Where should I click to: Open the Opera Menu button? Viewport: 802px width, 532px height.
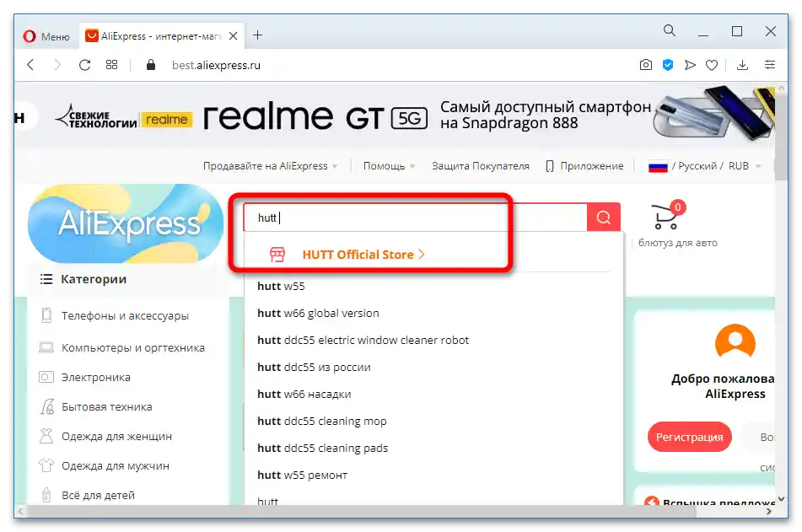click(46, 36)
